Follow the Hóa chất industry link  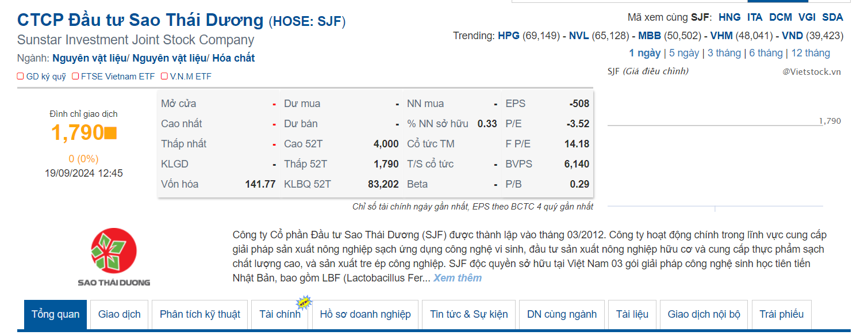click(x=233, y=58)
